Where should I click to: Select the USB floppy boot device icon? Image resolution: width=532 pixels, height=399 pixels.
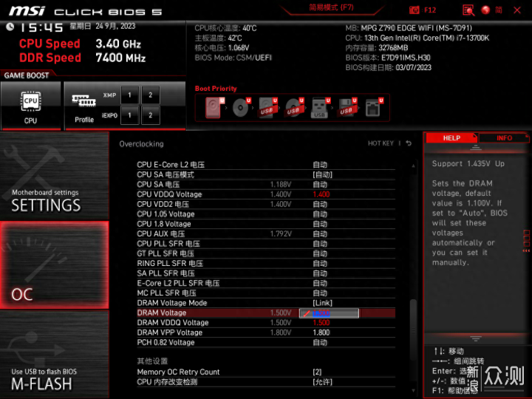pos(347,108)
